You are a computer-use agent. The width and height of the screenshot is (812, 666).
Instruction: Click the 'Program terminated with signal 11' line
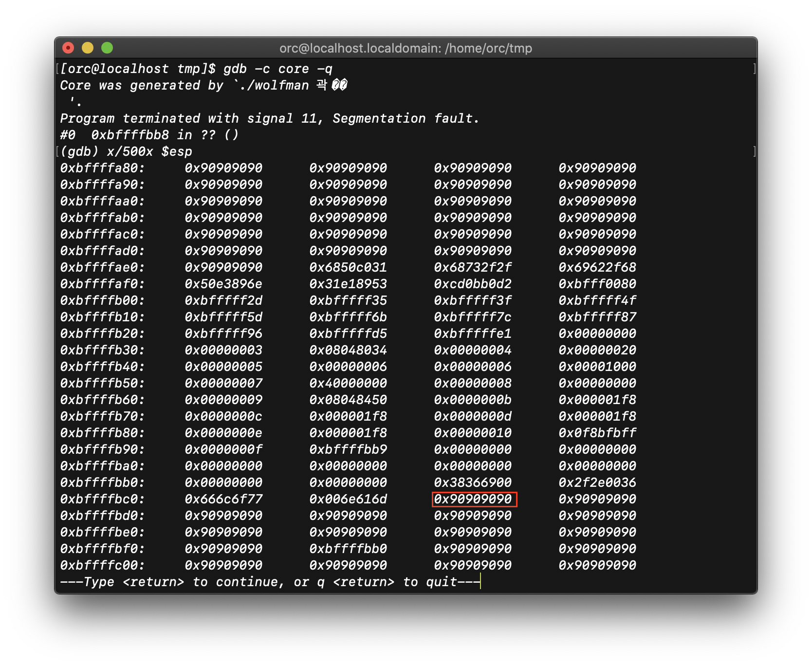coord(270,119)
